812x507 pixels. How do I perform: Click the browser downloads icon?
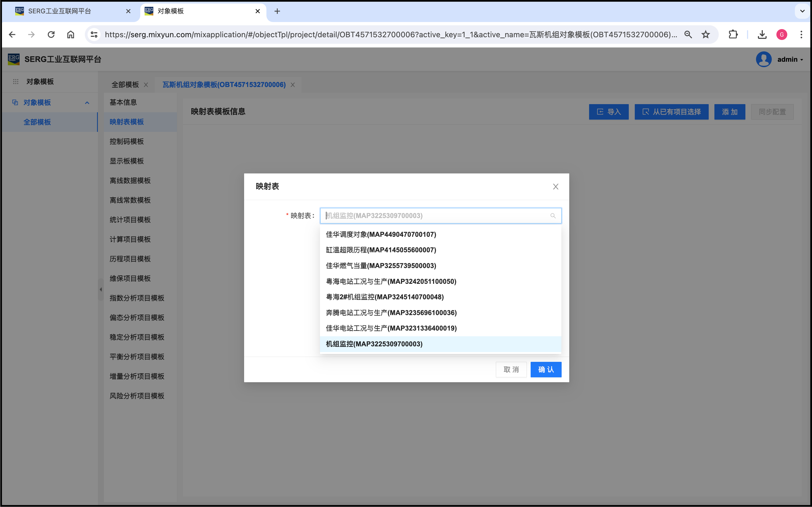point(762,35)
